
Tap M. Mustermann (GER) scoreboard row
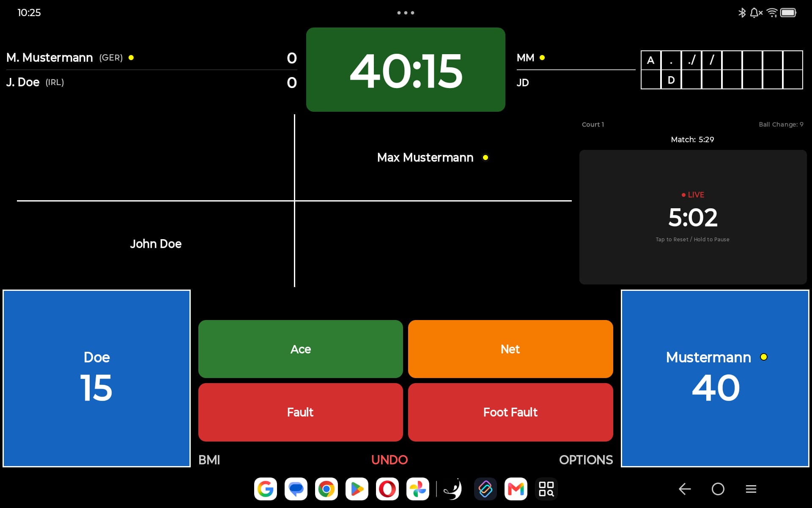coord(151,58)
